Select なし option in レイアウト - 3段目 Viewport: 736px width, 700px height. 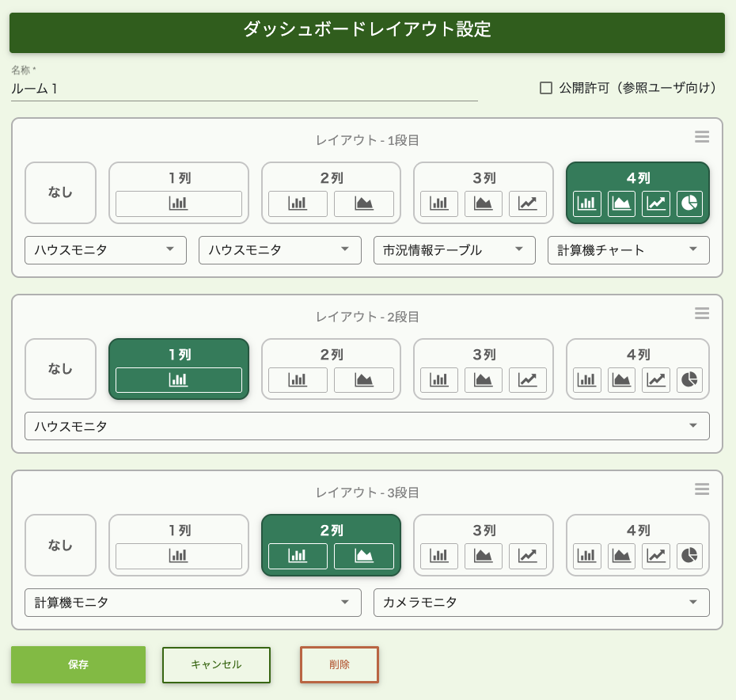tap(60, 545)
